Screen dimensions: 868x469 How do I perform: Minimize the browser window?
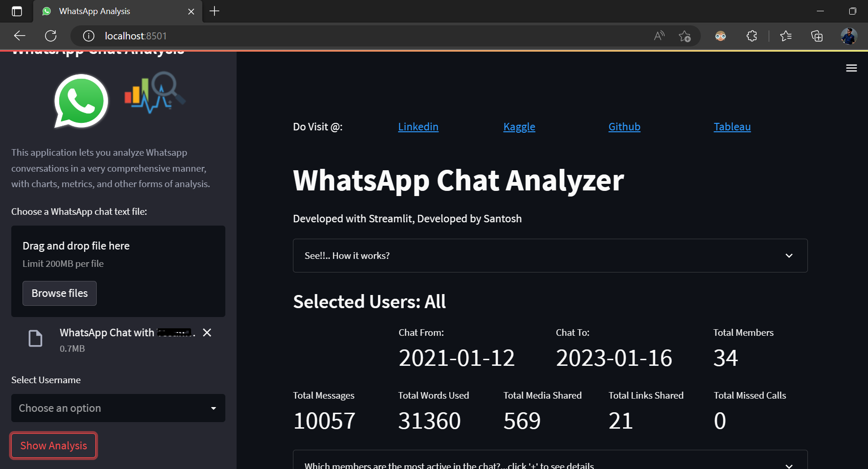[x=820, y=11]
